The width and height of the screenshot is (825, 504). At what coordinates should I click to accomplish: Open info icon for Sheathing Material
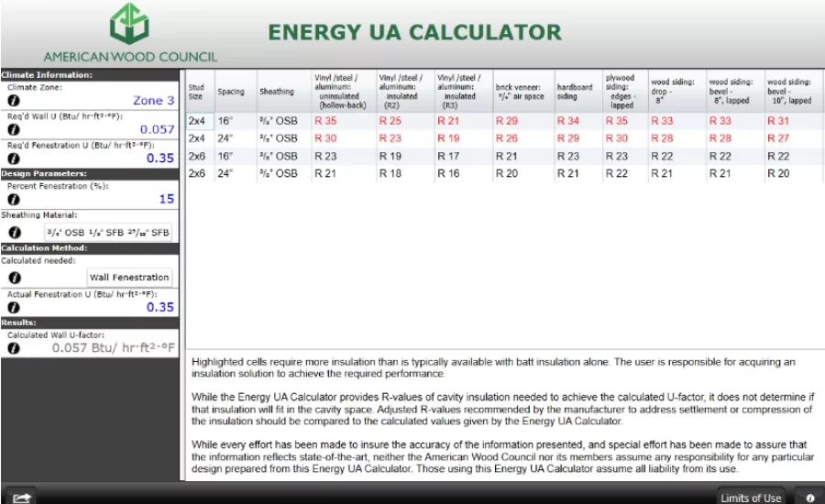click(x=15, y=232)
